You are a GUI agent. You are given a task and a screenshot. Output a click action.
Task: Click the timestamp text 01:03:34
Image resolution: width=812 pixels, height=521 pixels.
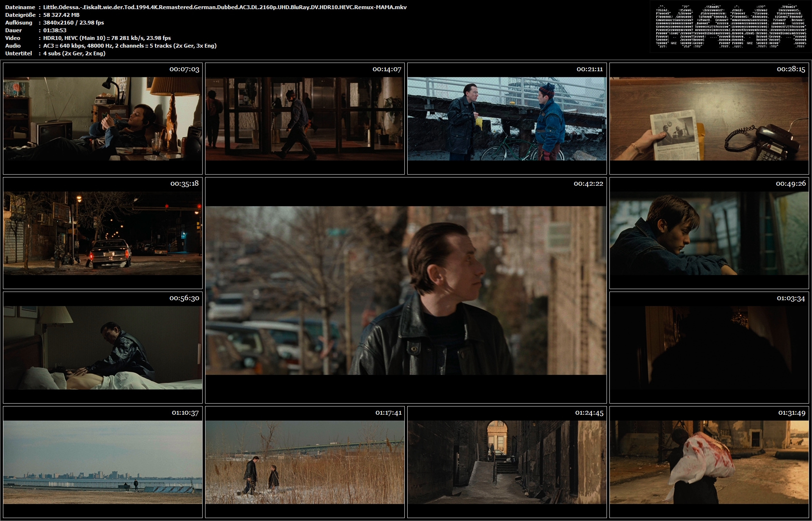tap(791, 298)
